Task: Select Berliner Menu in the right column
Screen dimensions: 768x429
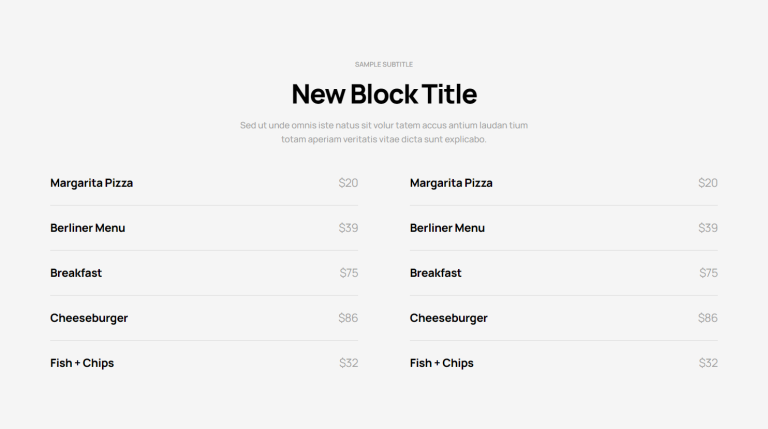Action: tap(447, 228)
